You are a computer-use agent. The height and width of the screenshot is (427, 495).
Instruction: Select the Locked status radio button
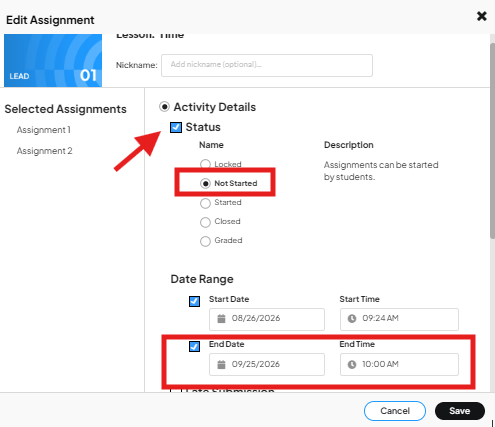[205, 164]
